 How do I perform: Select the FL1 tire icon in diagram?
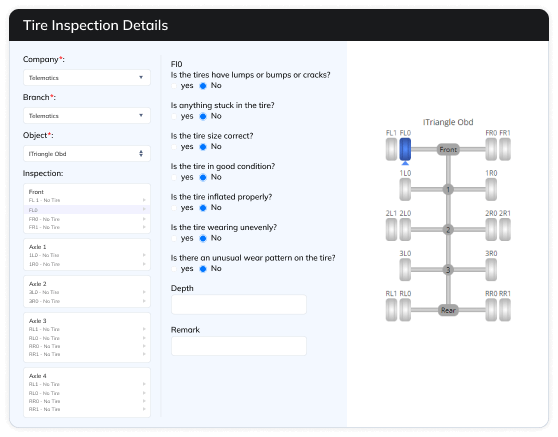point(391,149)
